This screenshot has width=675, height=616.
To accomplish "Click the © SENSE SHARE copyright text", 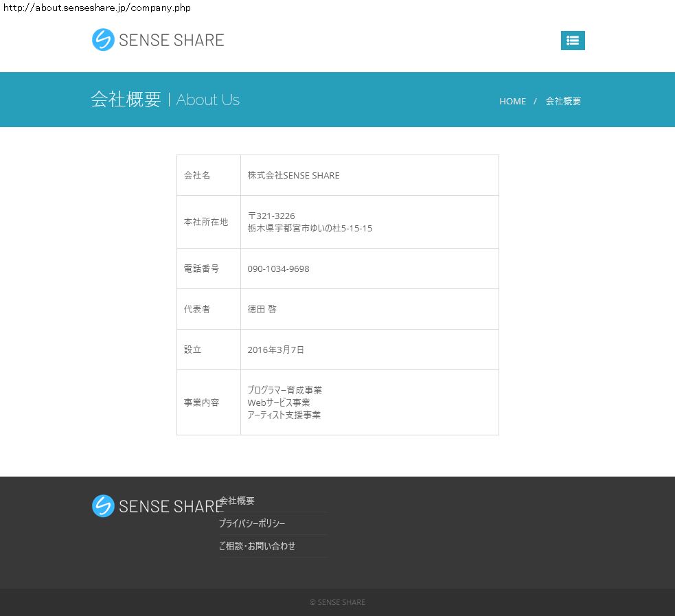I will (x=337, y=602).
